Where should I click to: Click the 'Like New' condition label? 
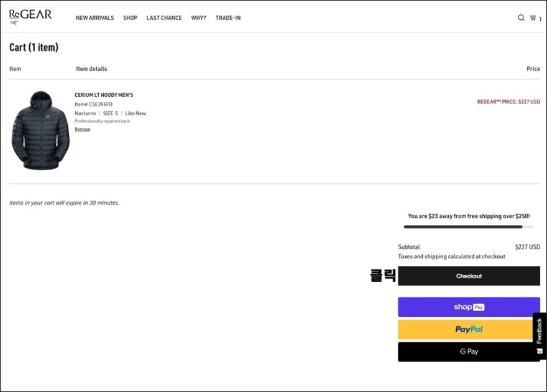[136, 113]
